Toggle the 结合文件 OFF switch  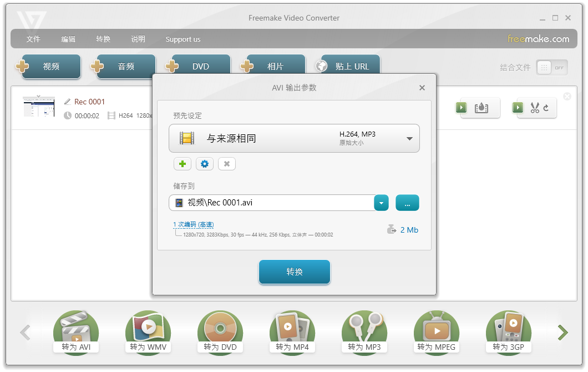tap(551, 67)
